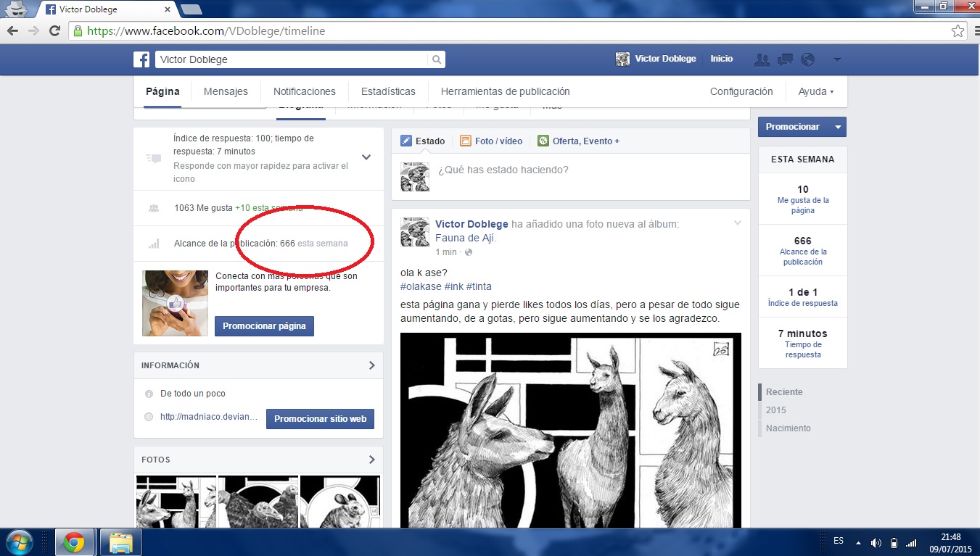Open Chrome from the Windows taskbar
This screenshot has height=556, width=980.
73,542
